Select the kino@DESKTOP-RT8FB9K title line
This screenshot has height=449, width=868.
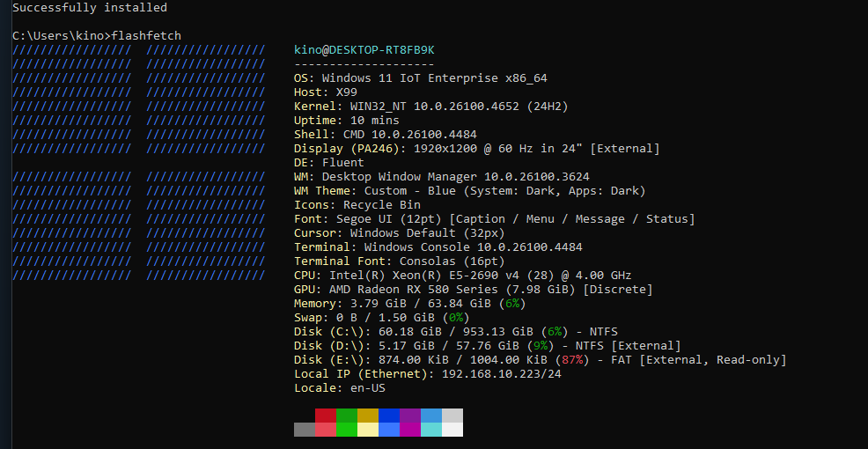[x=364, y=50]
